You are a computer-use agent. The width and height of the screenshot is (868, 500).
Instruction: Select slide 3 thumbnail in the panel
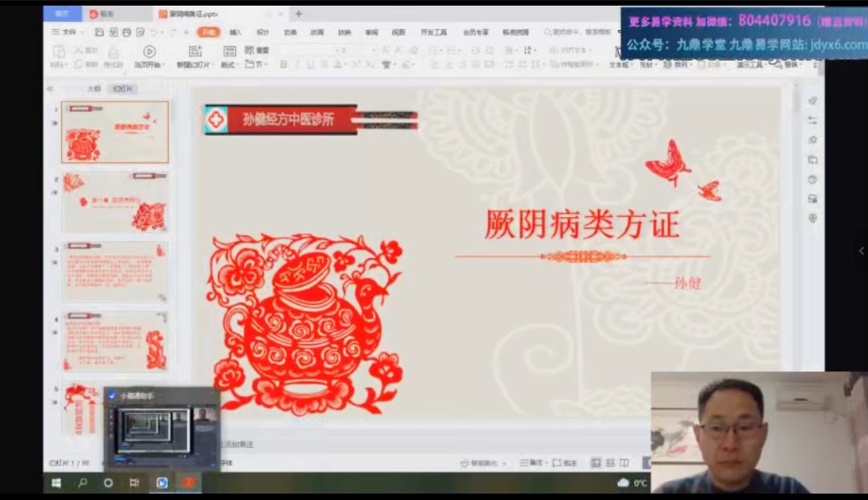click(115, 271)
